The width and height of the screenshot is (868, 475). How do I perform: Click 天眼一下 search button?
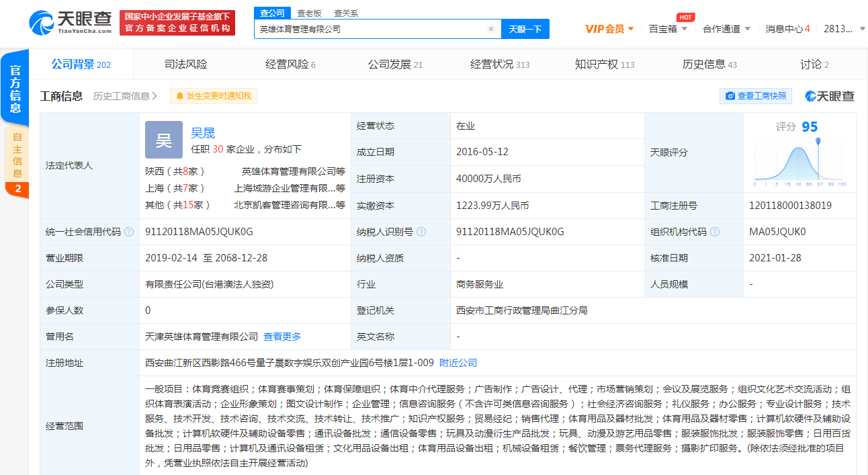point(525,29)
